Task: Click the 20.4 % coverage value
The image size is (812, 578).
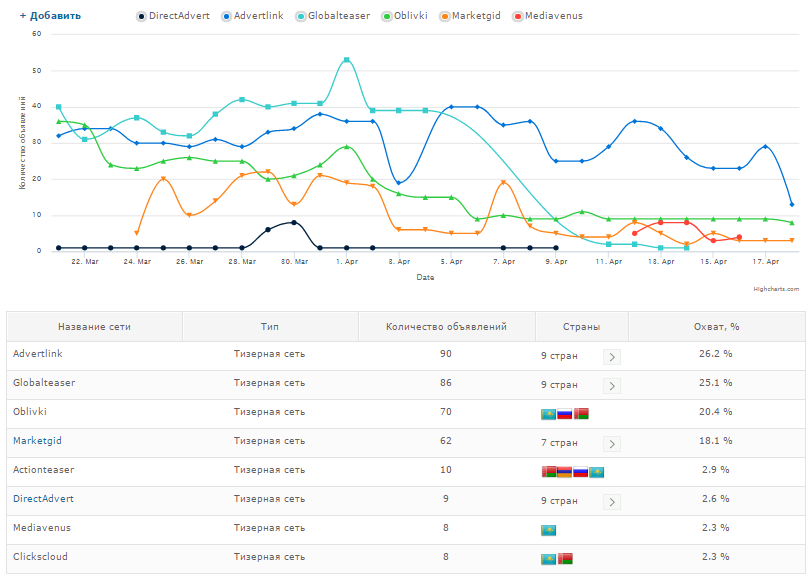Action: [x=716, y=412]
